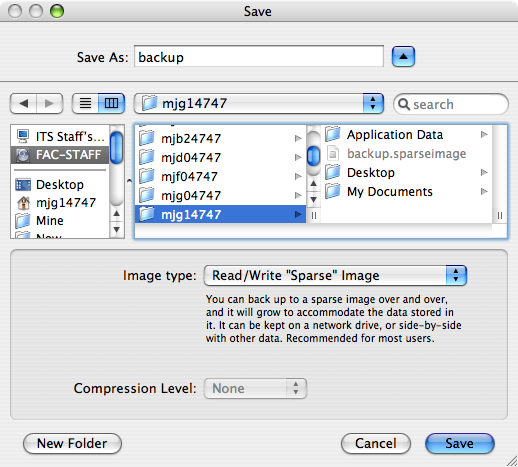Open the mjg14747 location pop-up menu

coord(258,103)
